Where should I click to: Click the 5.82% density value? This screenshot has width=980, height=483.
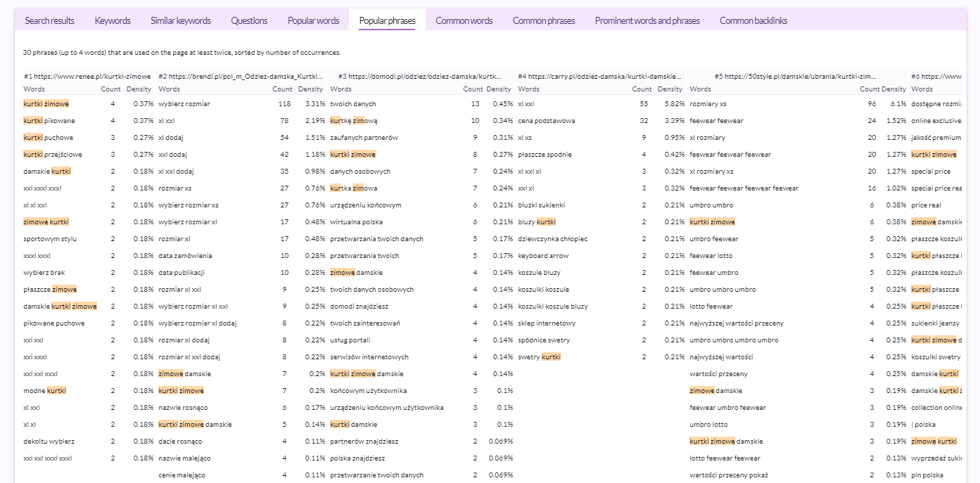pyautogui.click(x=673, y=104)
